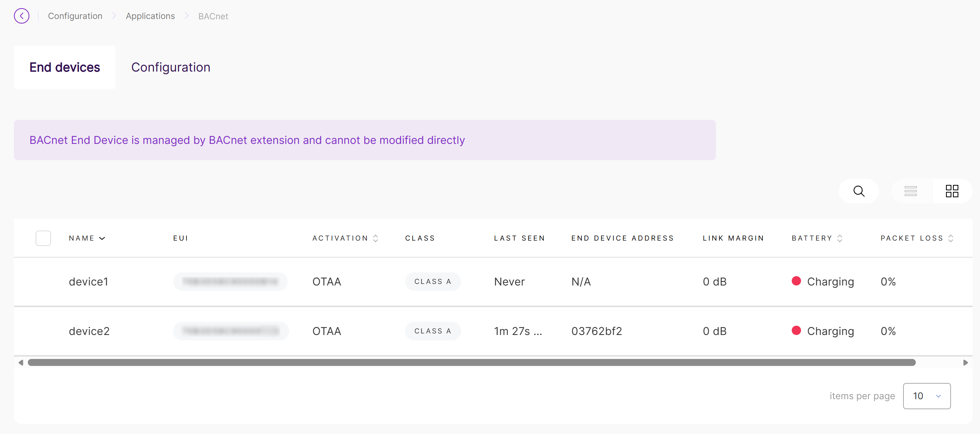Click device1 OTAA activation cell

point(327,282)
